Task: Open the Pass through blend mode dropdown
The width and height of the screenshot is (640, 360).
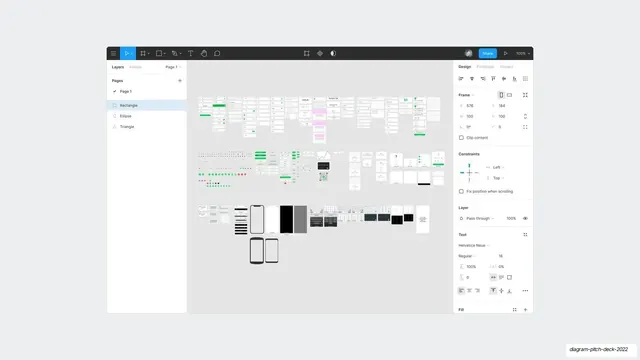Action: pos(480,218)
